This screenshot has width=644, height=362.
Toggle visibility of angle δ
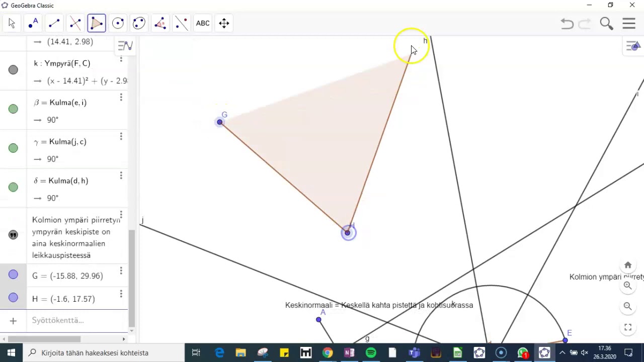pos(13,188)
